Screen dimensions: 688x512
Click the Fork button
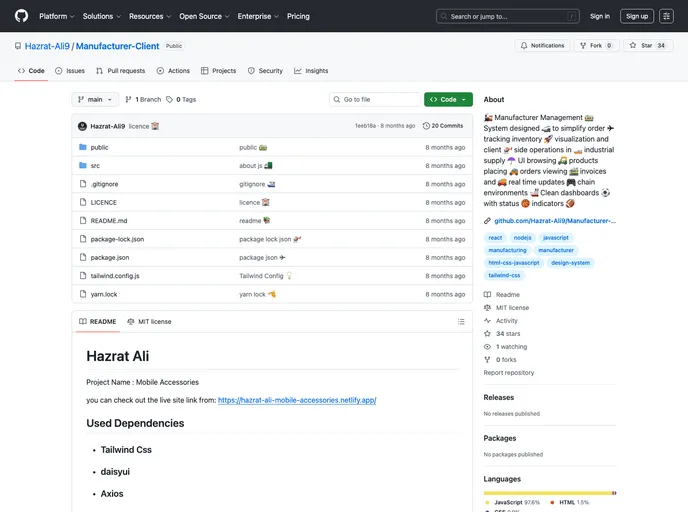[596, 46]
